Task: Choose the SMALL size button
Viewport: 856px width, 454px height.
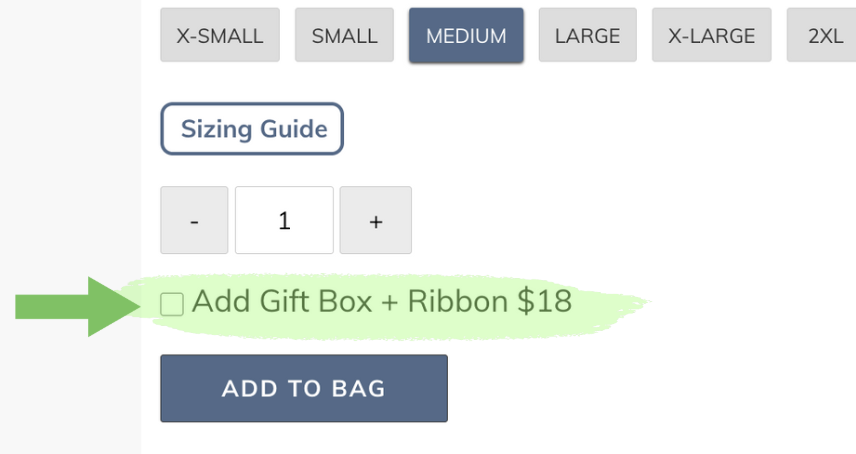Action: click(344, 36)
